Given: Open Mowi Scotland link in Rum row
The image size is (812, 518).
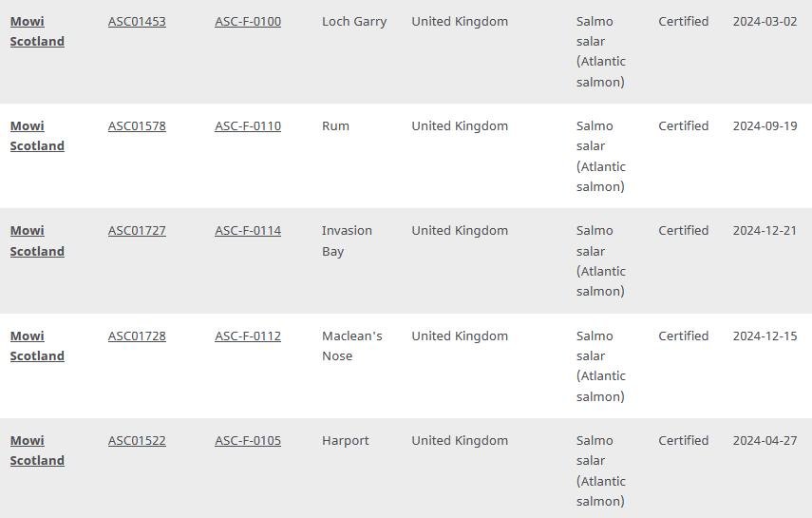Looking at the screenshot, I should click(x=37, y=136).
